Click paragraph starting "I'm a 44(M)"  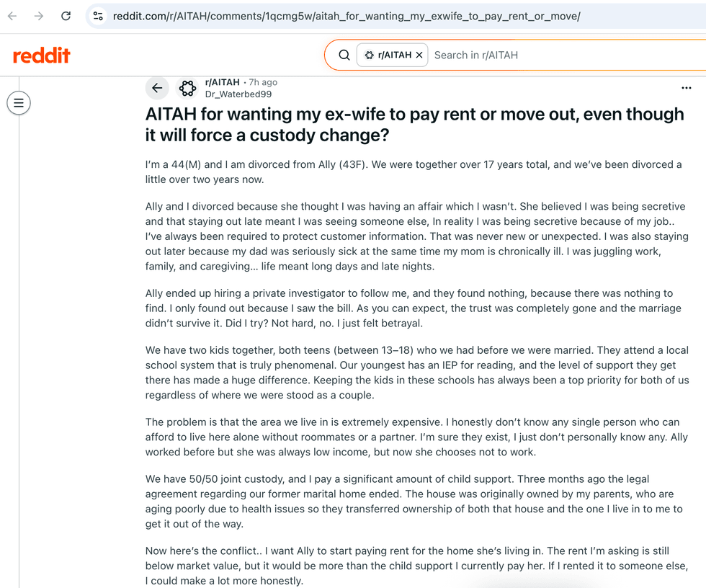[414, 172]
